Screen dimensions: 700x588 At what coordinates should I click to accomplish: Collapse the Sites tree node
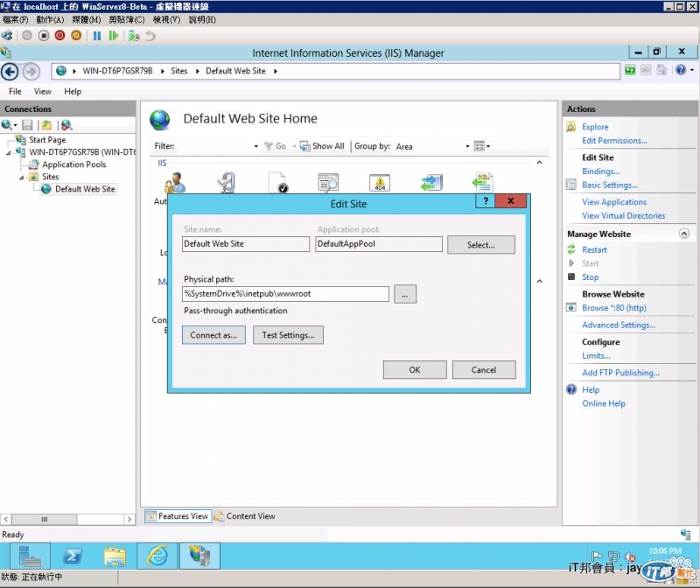coord(21,178)
